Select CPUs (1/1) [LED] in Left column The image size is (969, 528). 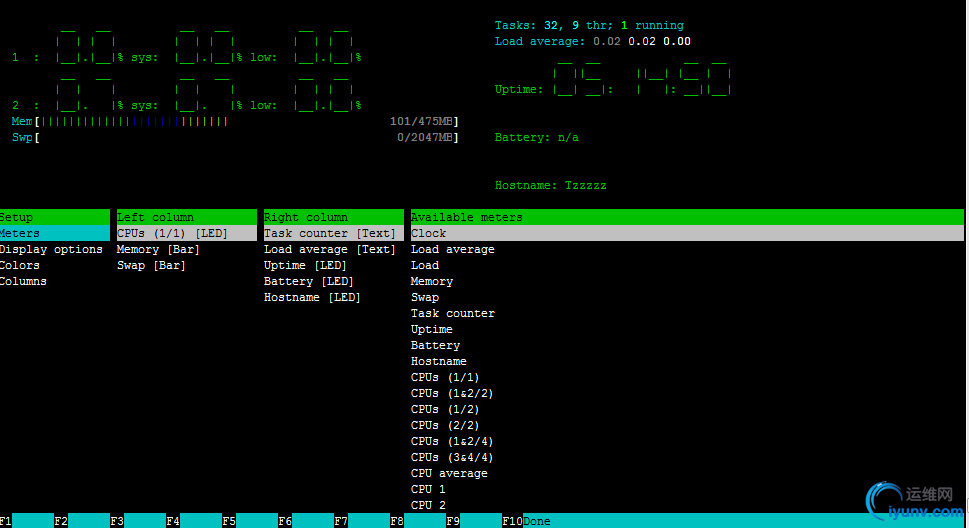point(187,233)
